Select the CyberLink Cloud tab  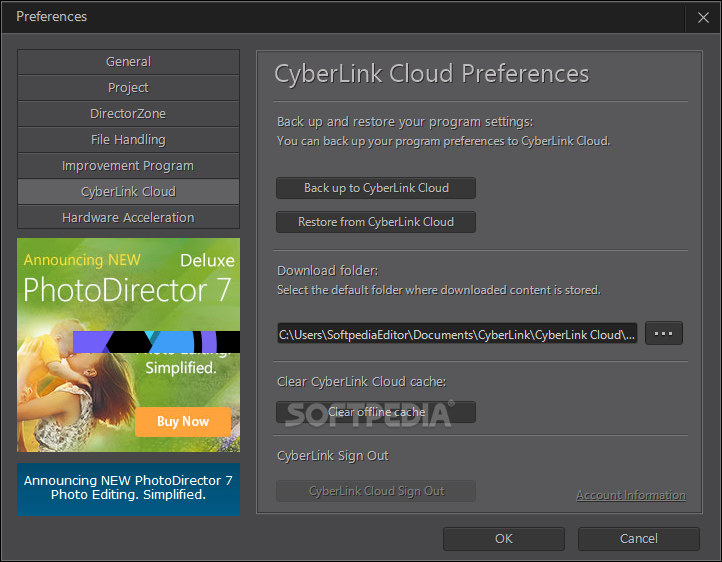(x=128, y=191)
